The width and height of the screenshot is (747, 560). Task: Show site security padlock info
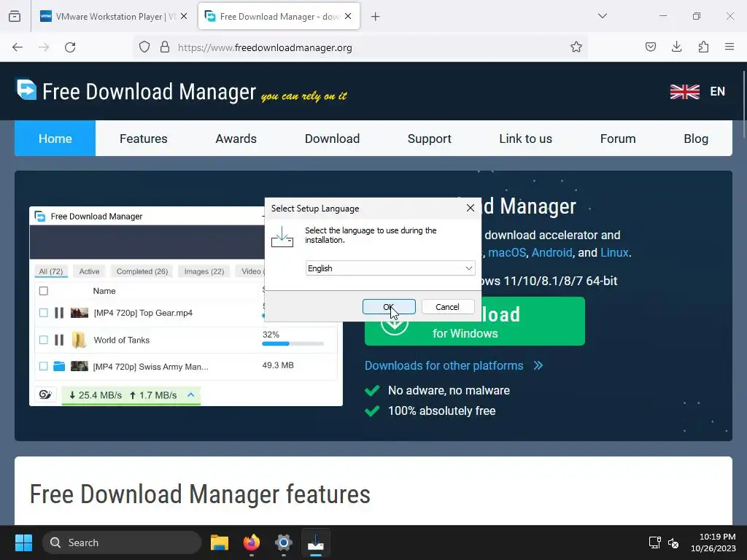coord(165,47)
